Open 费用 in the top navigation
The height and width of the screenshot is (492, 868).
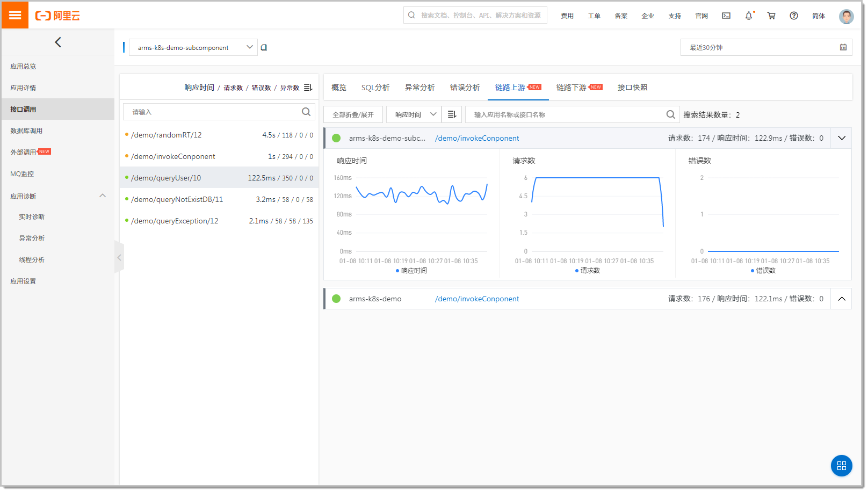pos(567,16)
